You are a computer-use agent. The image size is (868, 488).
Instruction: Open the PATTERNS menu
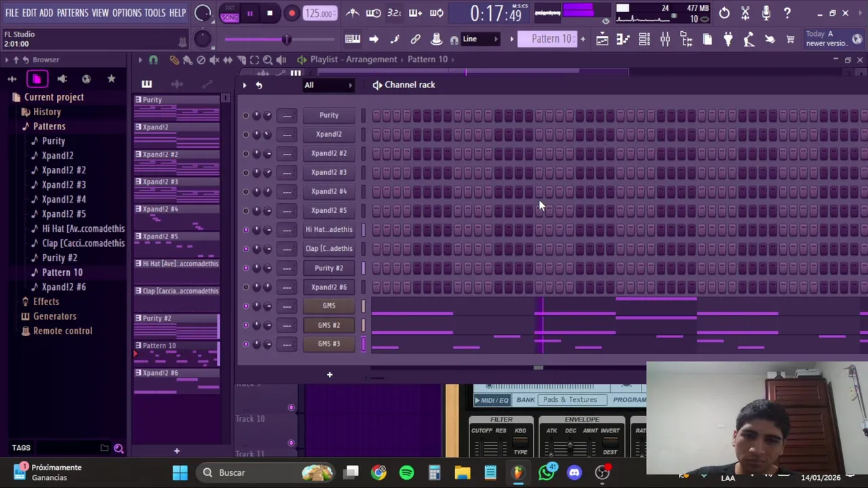coord(73,13)
